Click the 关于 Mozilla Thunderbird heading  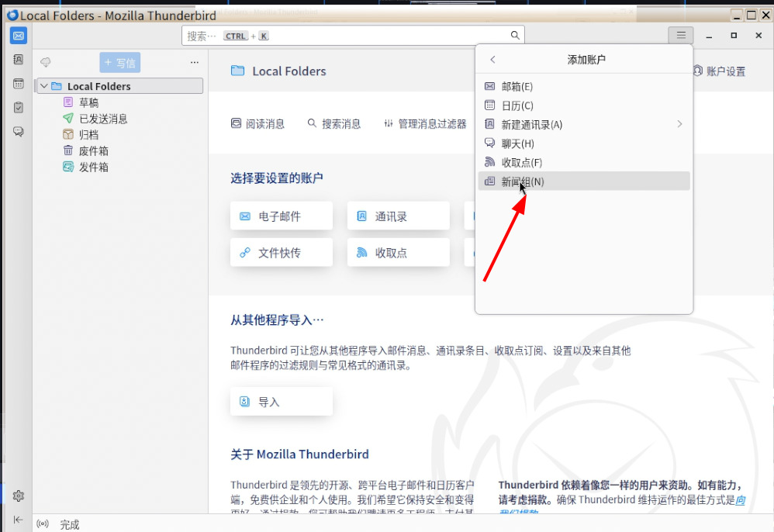(299, 454)
